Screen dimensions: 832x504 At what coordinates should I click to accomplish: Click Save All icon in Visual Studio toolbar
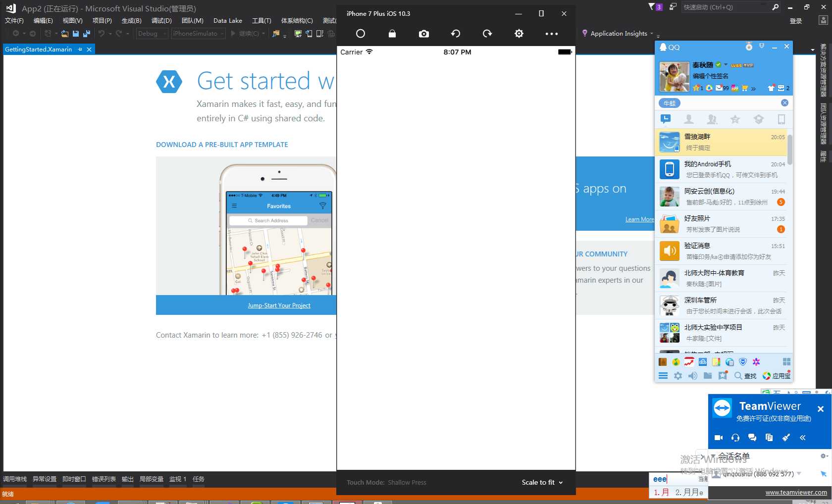coord(86,34)
